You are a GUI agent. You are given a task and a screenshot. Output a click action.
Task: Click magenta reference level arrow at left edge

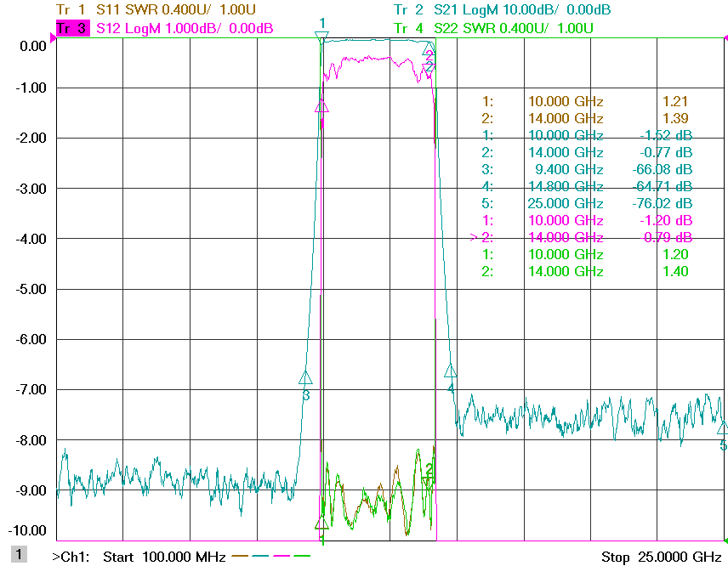pos(53,38)
